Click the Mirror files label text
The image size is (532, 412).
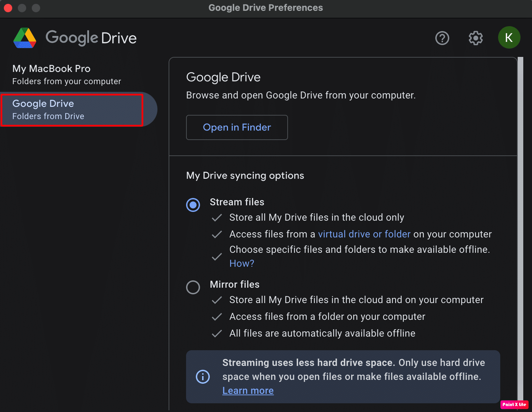234,285
